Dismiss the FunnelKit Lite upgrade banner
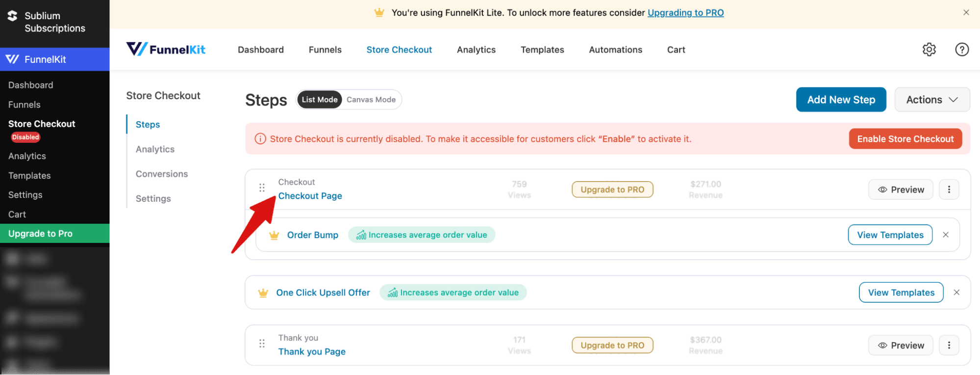 (966, 13)
